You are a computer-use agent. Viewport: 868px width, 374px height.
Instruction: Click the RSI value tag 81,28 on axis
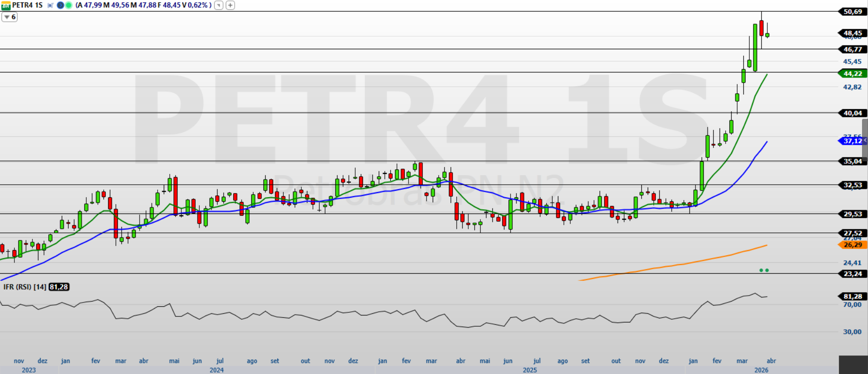coord(852,296)
